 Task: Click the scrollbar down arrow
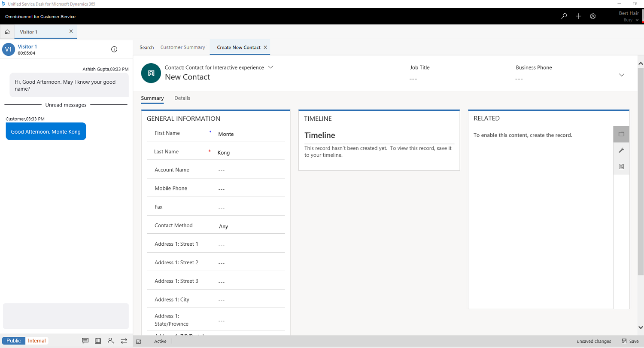pos(641,327)
